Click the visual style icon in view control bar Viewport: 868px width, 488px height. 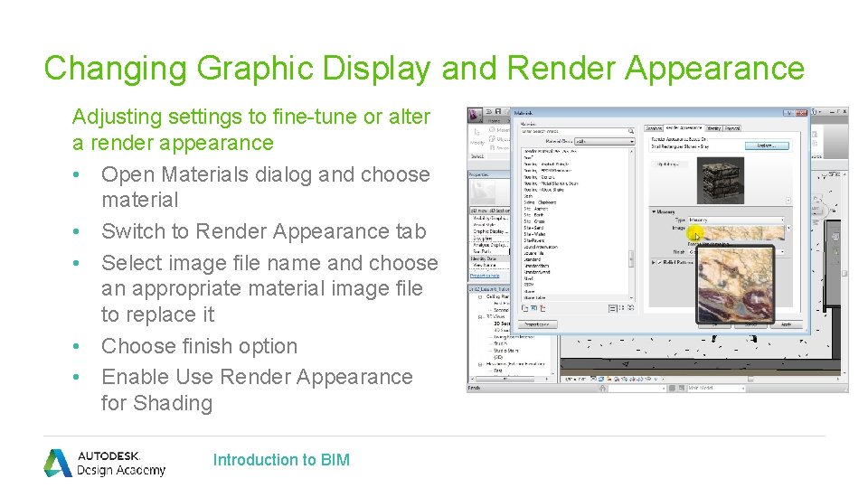pyautogui.click(x=601, y=379)
